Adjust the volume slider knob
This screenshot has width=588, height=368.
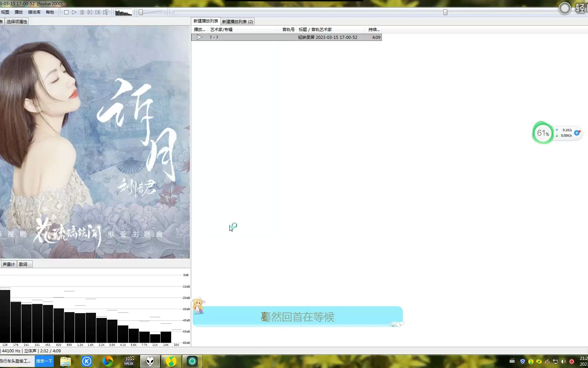[141, 12]
